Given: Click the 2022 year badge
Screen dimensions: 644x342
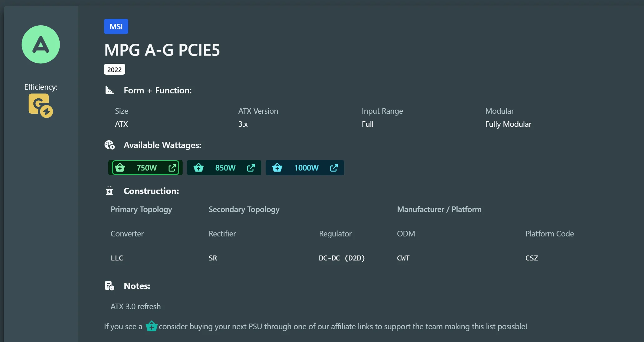Looking at the screenshot, I should coord(114,69).
